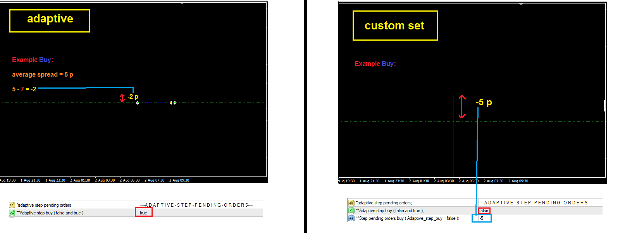Click '2 Aug 05:30' on the adaptive chart time axis
This screenshot has height=233, width=644.
[x=129, y=180]
